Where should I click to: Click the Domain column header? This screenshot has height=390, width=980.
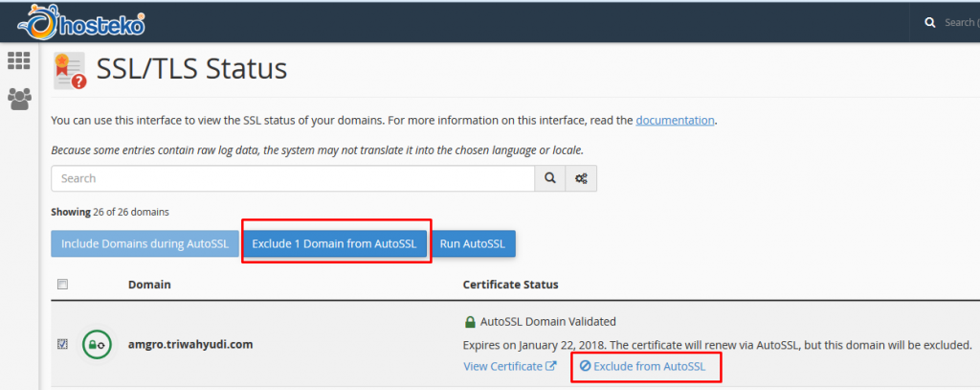click(149, 285)
